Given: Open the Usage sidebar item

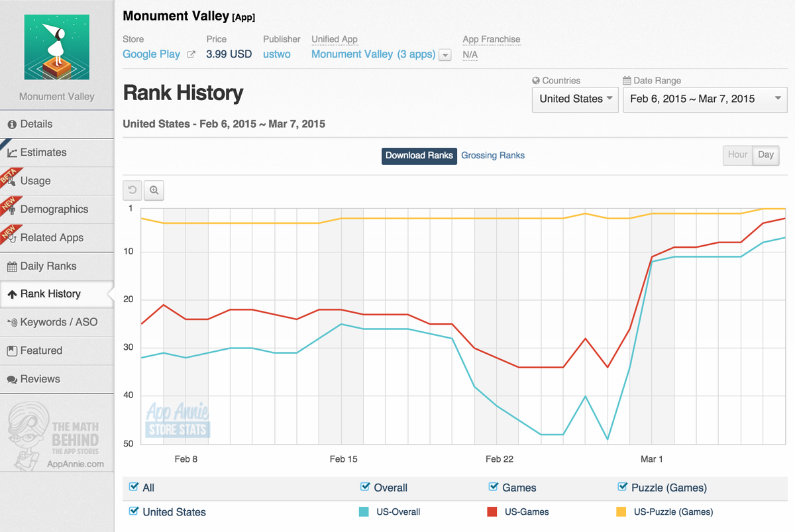Looking at the screenshot, I should coord(57,181).
